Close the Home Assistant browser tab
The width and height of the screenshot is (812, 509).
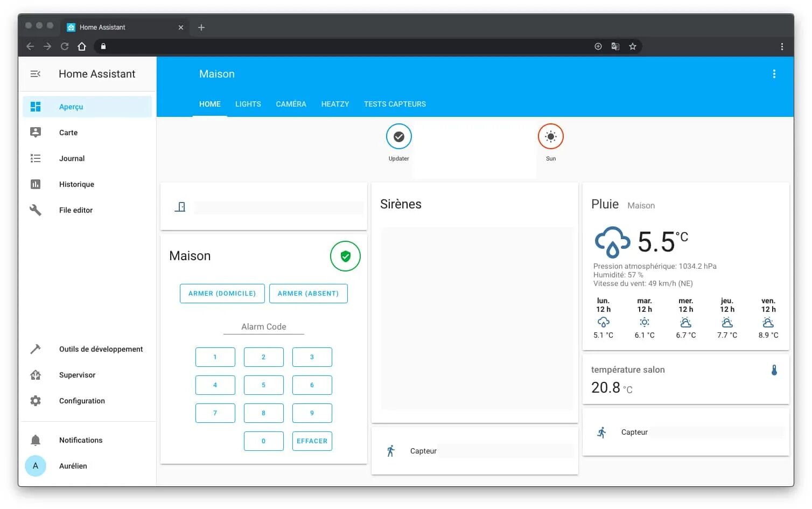pos(181,27)
